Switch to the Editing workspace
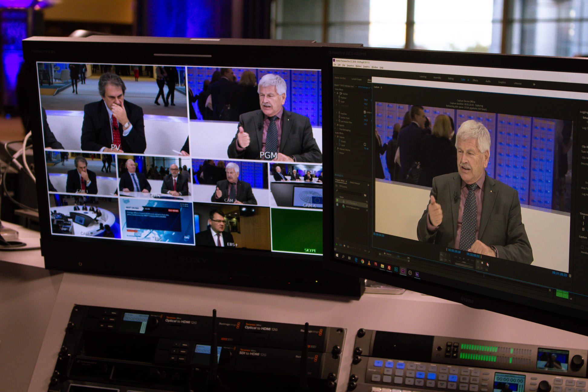Viewport: 588px width, 392px height. (451, 79)
